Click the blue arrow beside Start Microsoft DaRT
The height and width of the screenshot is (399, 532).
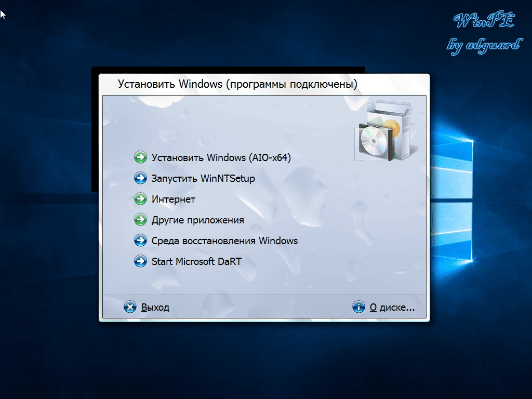140,261
